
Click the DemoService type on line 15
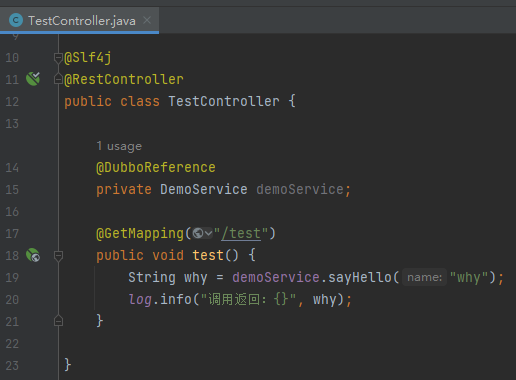coord(204,189)
